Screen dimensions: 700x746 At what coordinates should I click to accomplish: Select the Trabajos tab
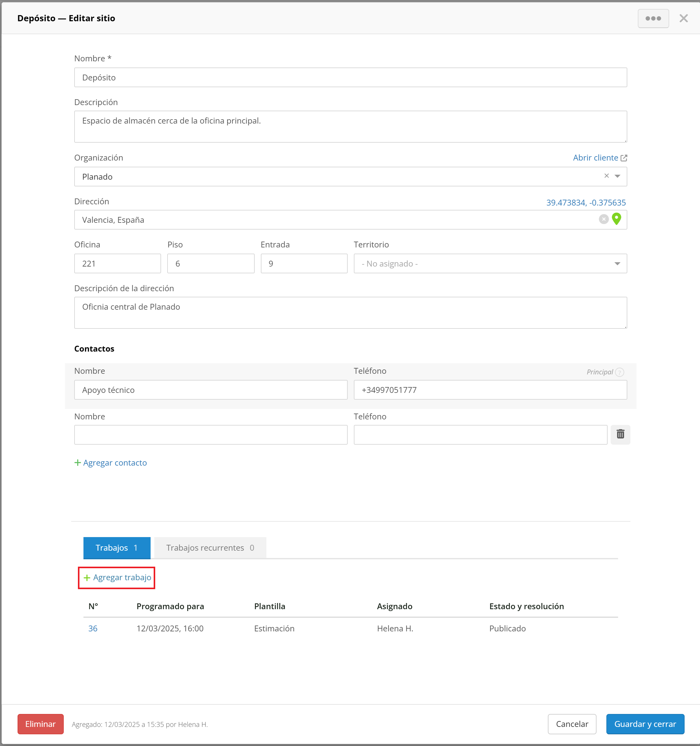click(116, 548)
